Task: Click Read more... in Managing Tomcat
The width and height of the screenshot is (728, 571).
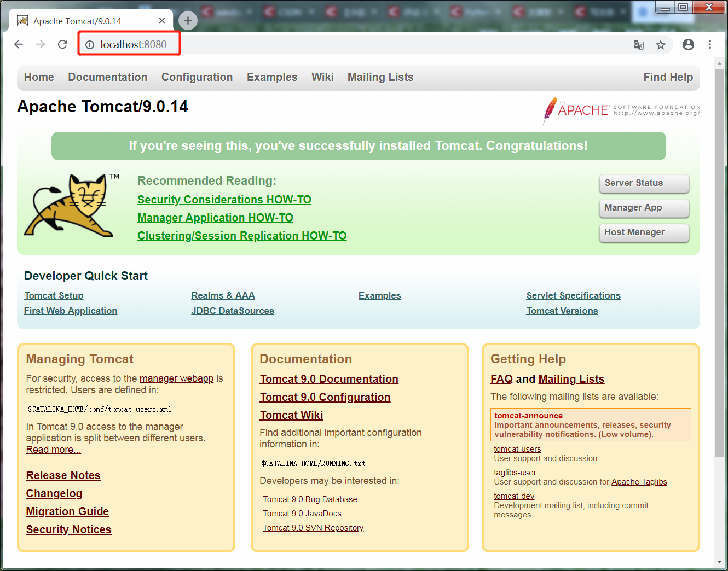Action: [x=54, y=450]
